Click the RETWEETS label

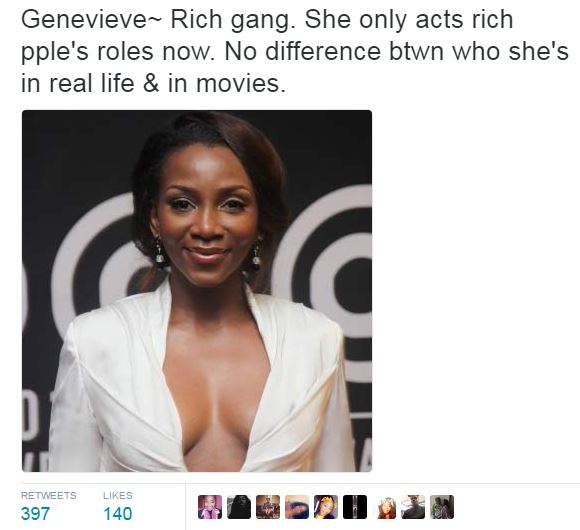(49, 496)
